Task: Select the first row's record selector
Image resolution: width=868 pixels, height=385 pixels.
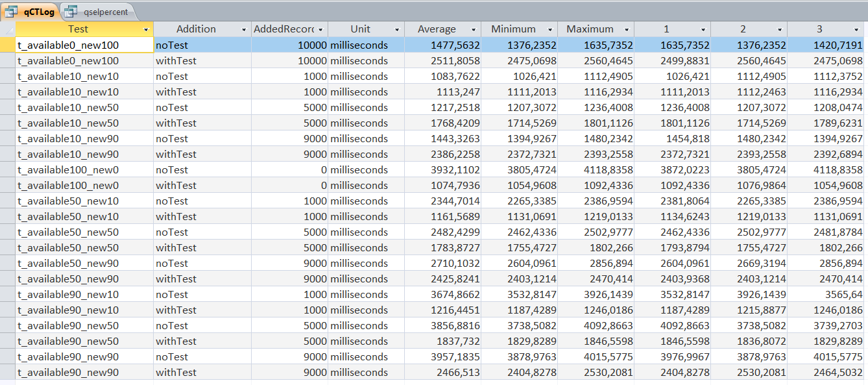Action: click(x=7, y=45)
